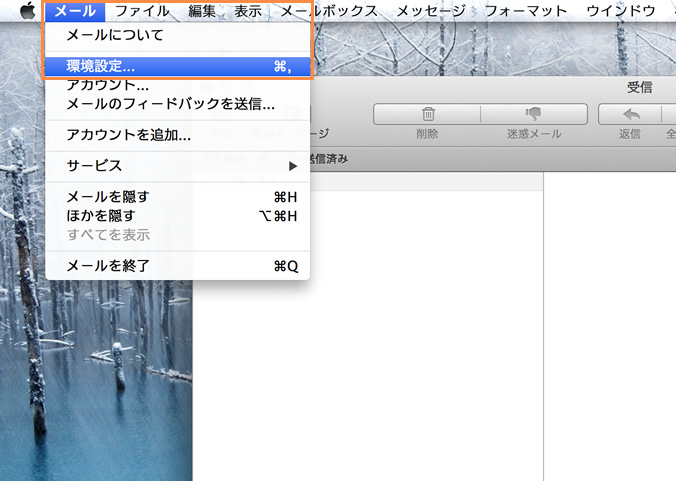Select ほかを隠す menu item
Viewport: 676px width, 481px height.
tap(100, 215)
